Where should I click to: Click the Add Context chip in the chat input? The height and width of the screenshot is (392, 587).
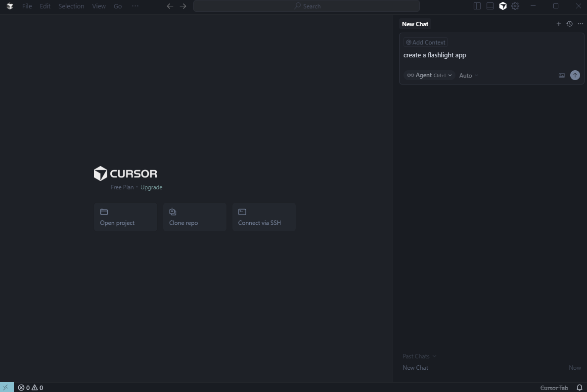[x=425, y=42]
